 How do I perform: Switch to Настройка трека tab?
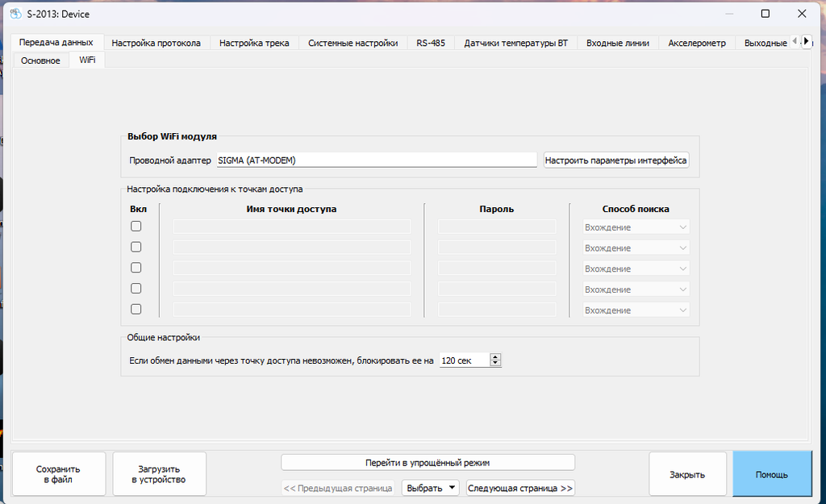point(254,43)
